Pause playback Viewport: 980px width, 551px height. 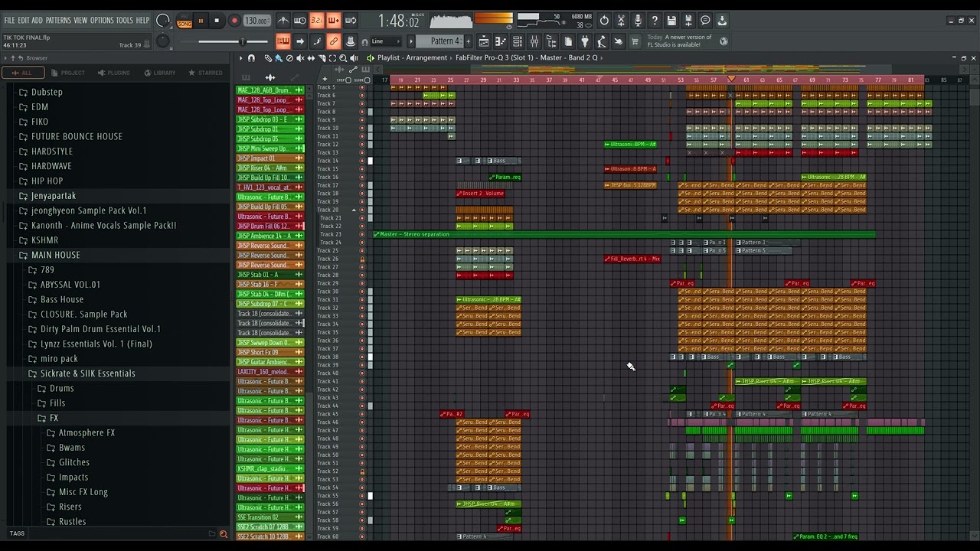point(201,21)
